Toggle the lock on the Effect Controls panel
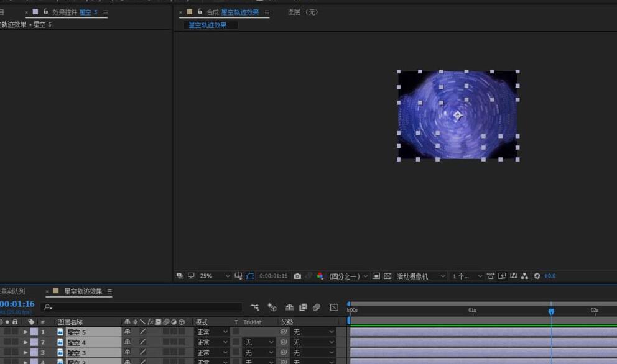This screenshot has width=617, height=364. (45, 12)
